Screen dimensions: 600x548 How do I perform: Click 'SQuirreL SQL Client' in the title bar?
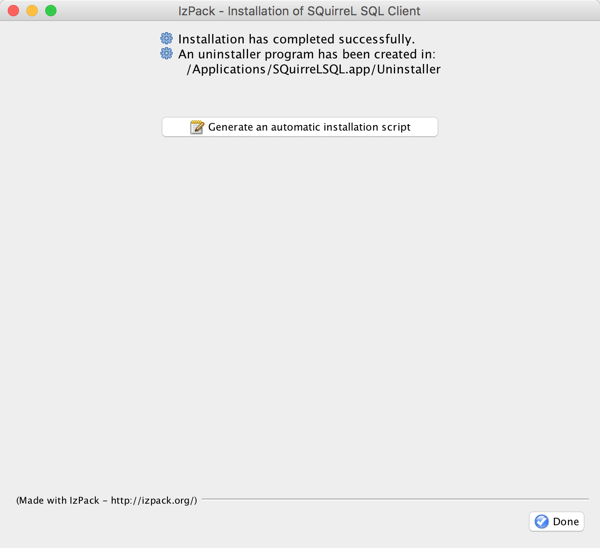[364, 11]
